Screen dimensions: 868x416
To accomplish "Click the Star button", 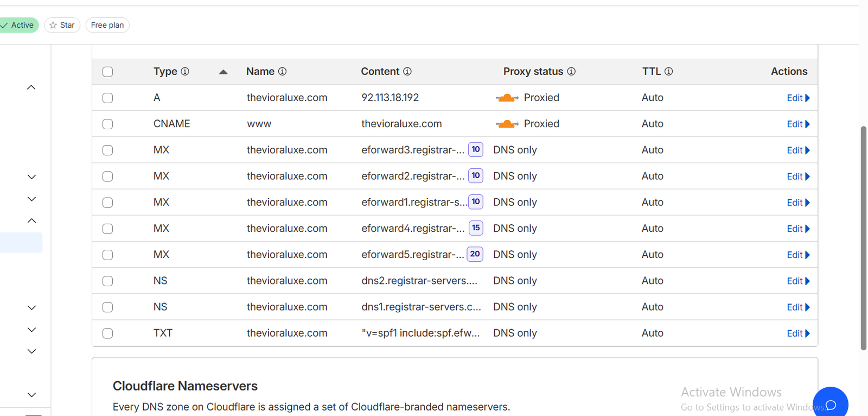I will pos(62,25).
